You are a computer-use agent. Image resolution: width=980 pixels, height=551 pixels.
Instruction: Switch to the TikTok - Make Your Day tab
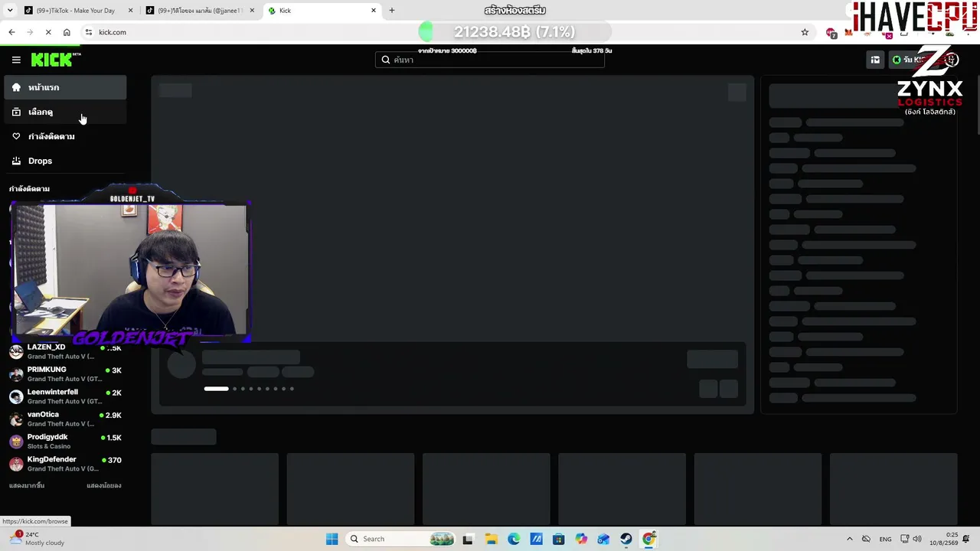pyautogui.click(x=77, y=11)
